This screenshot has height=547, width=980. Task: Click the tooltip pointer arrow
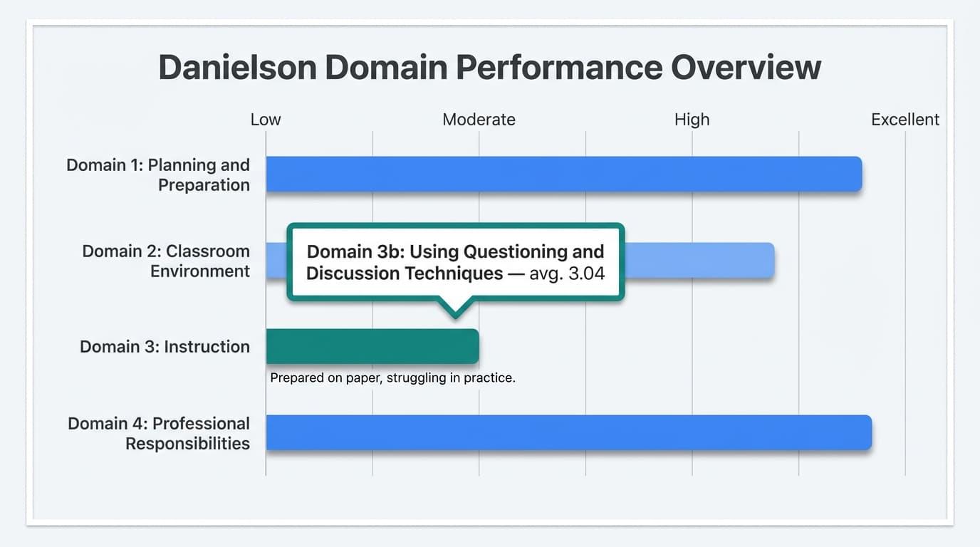pyautogui.click(x=456, y=308)
